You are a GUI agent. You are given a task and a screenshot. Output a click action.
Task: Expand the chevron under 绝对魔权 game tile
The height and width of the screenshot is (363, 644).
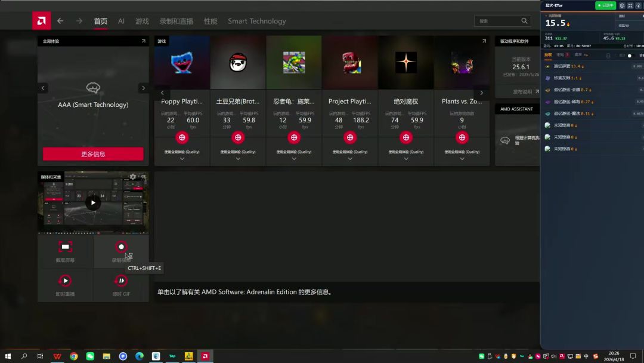(406, 159)
